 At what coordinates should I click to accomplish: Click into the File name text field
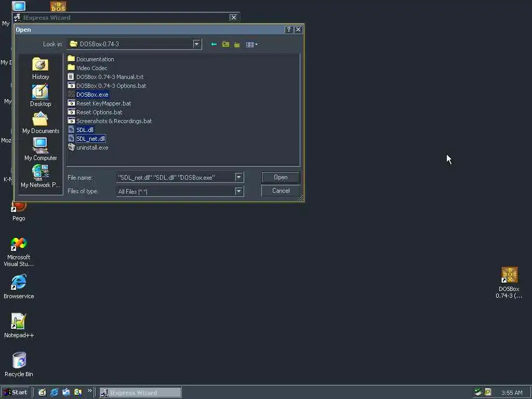point(176,178)
